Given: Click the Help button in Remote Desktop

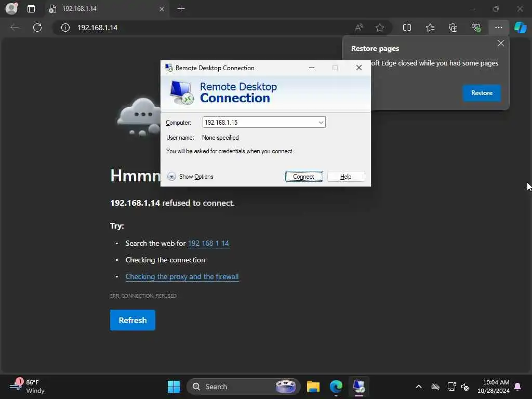Looking at the screenshot, I should pyautogui.click(x=345, y=177).
